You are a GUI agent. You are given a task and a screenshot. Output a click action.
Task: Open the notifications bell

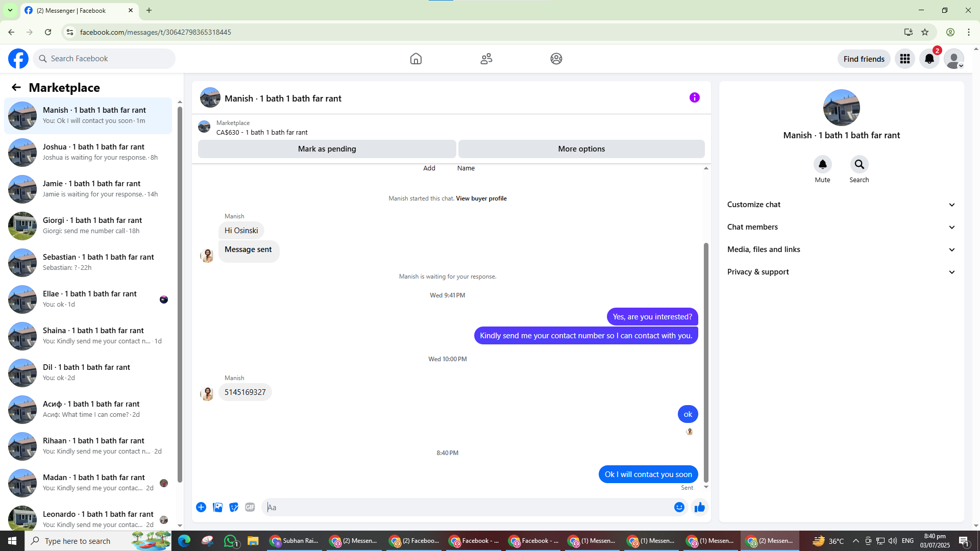pyautogui.click(x=929, y=59)
